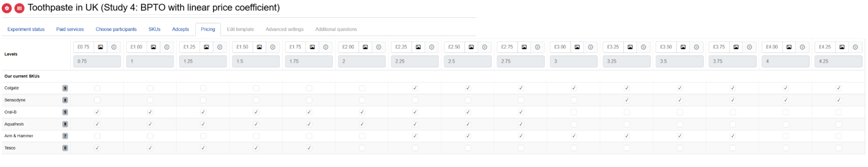Click the image icon for £1.50 level
Viewport: 868px width, 167px height.
click(x=259, y=47)
